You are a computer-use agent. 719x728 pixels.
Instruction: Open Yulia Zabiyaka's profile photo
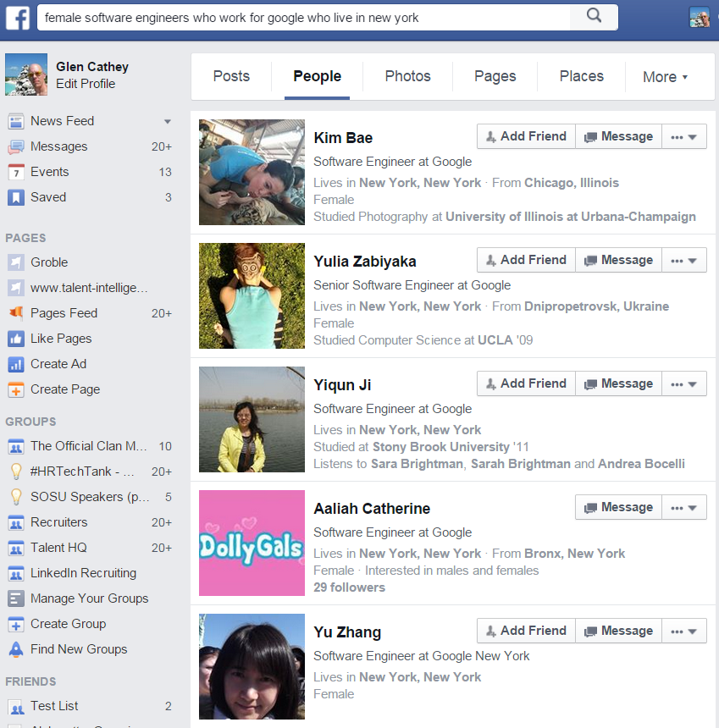tap(252, 295)
